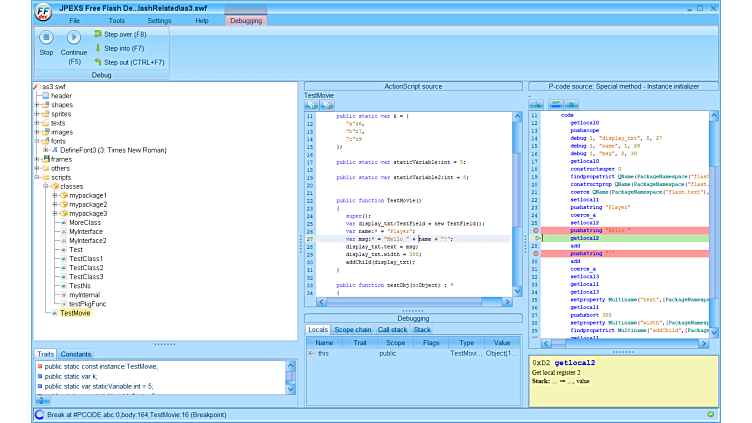Select trait 'public static const instance:TestMovie'
The height and width of the screenshot is (423, 752).
(x=101, y=366)
